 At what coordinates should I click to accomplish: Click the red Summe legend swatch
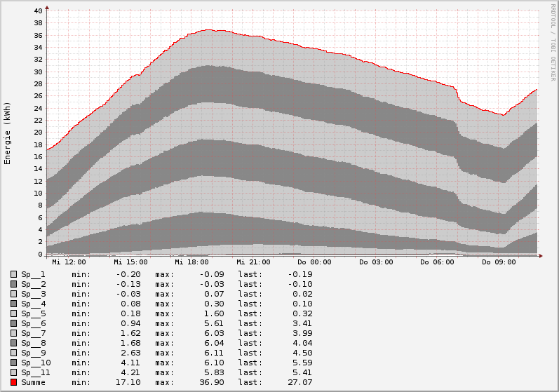[14, 382]
